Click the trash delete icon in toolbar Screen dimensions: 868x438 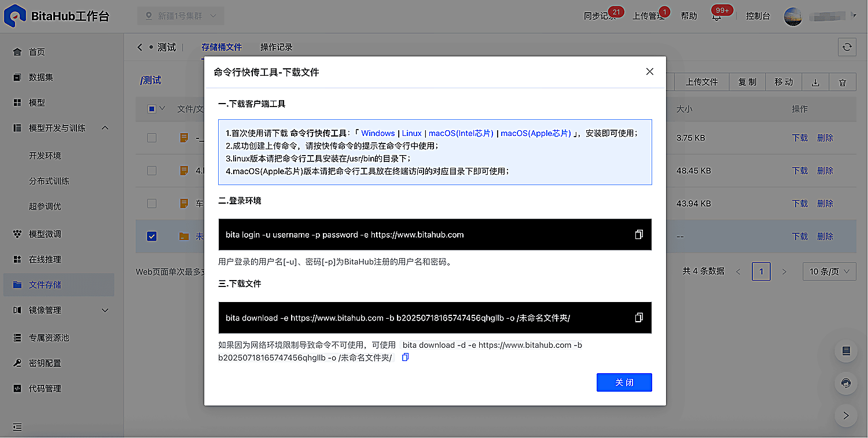coord(843,82)
